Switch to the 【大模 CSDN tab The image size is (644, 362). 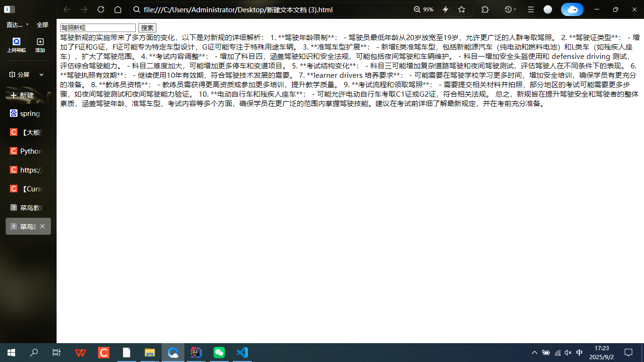click(28, 132)
